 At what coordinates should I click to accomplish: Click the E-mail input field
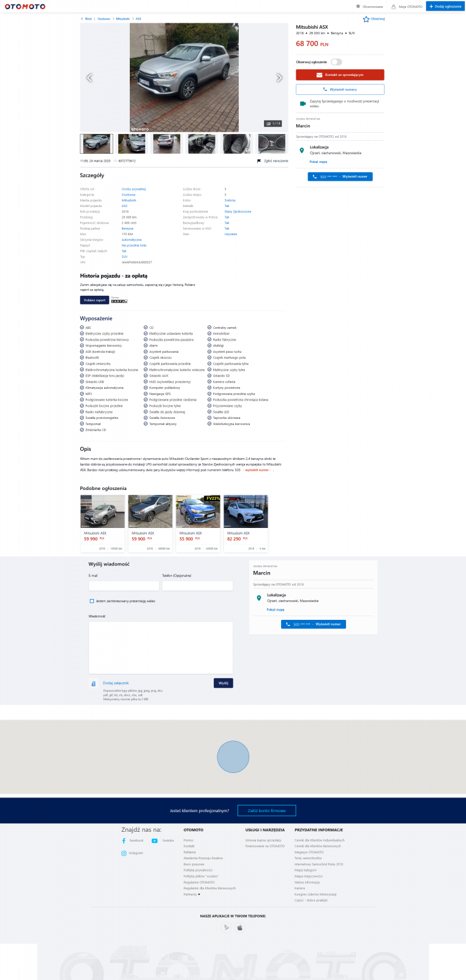124,586
